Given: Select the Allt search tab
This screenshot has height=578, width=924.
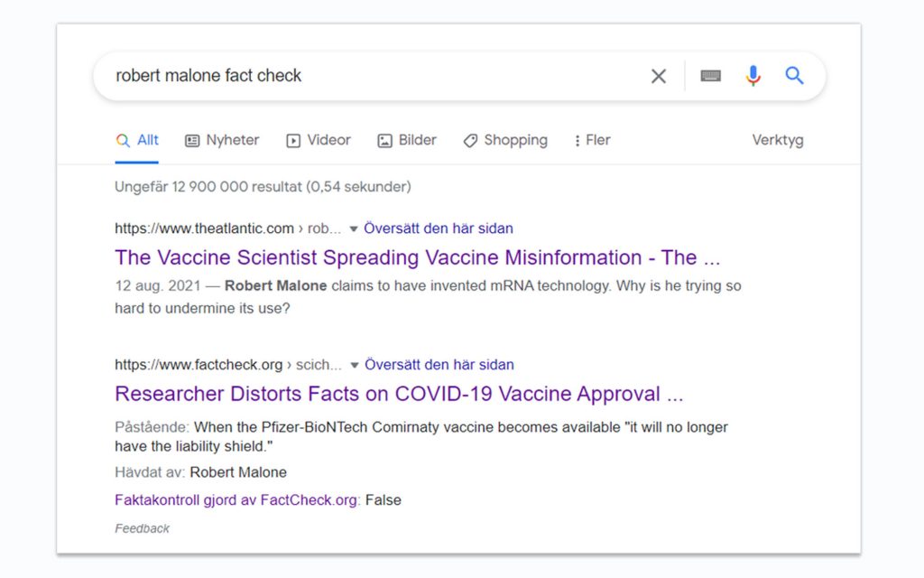Looking at the screenshot, I should tap(137, 140).
